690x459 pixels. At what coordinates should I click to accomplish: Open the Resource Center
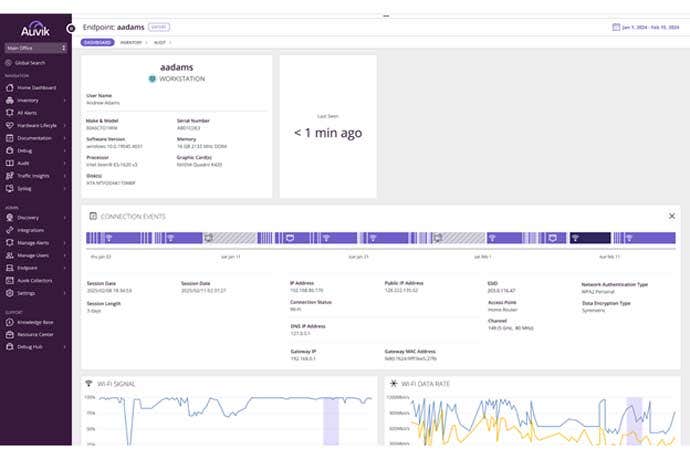click(36, 334)
